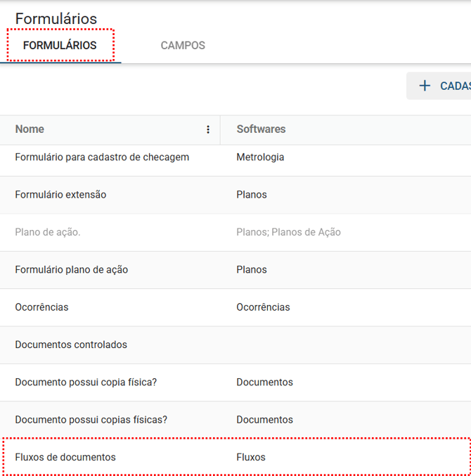Open 'Formulário para cadastro de checagem' row

click(x=102, y=157)
